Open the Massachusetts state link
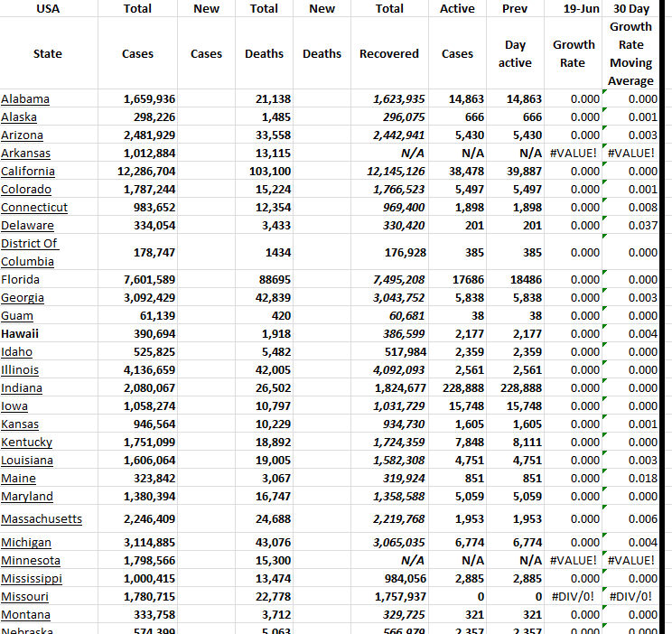The height and width of the screenshot is (634, 672). click(42, 519)
